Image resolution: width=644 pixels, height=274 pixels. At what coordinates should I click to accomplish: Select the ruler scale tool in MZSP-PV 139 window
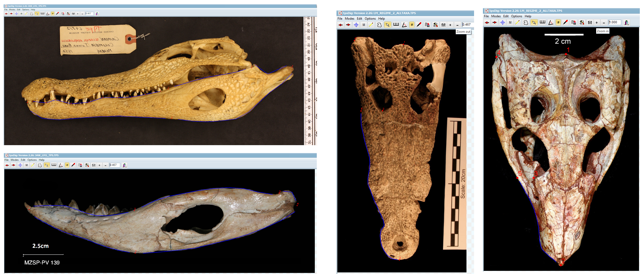click(x=54, y=165)
